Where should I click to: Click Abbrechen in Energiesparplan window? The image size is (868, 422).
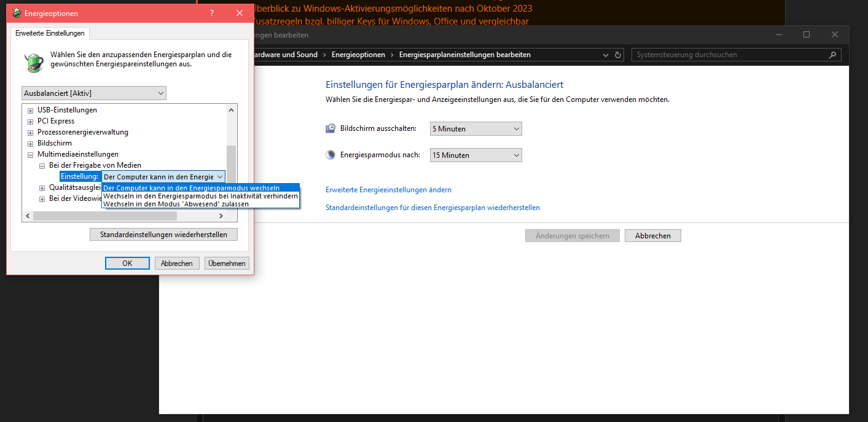pos(653,236)
